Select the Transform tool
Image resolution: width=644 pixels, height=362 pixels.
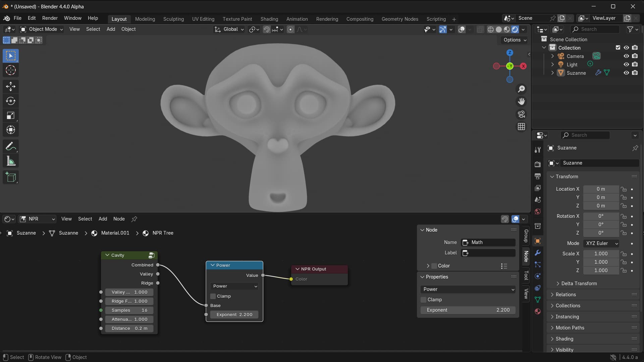11,130
